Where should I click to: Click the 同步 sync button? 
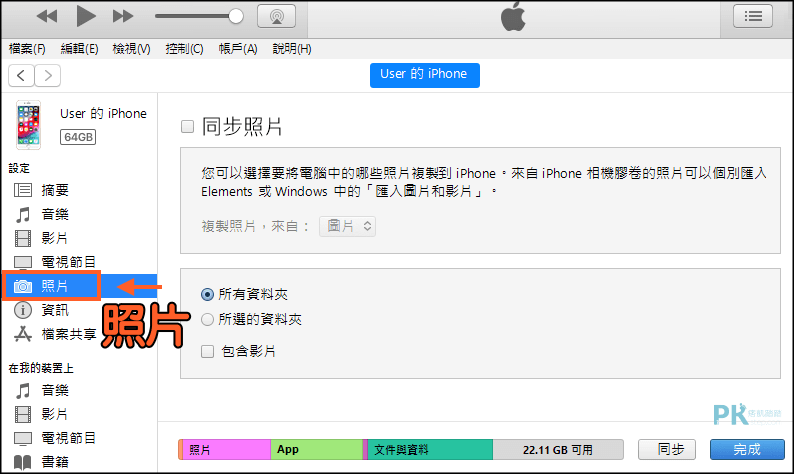coord(667,449)
